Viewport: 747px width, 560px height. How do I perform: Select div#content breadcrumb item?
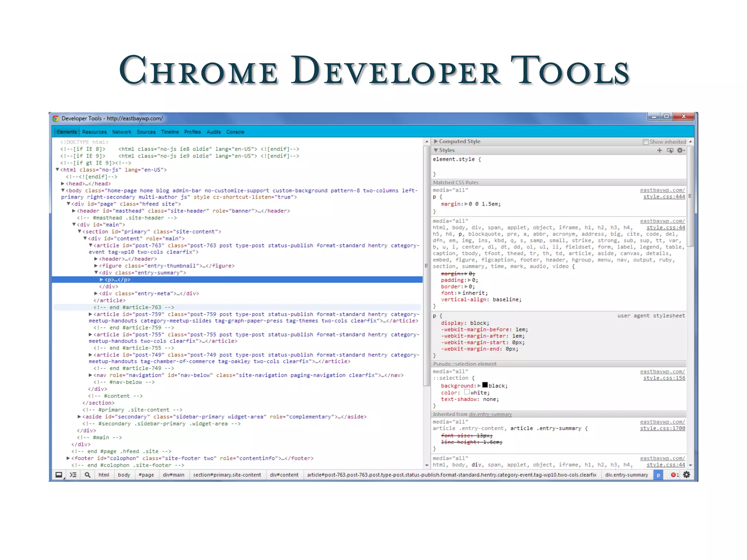(x=284, y=475)
